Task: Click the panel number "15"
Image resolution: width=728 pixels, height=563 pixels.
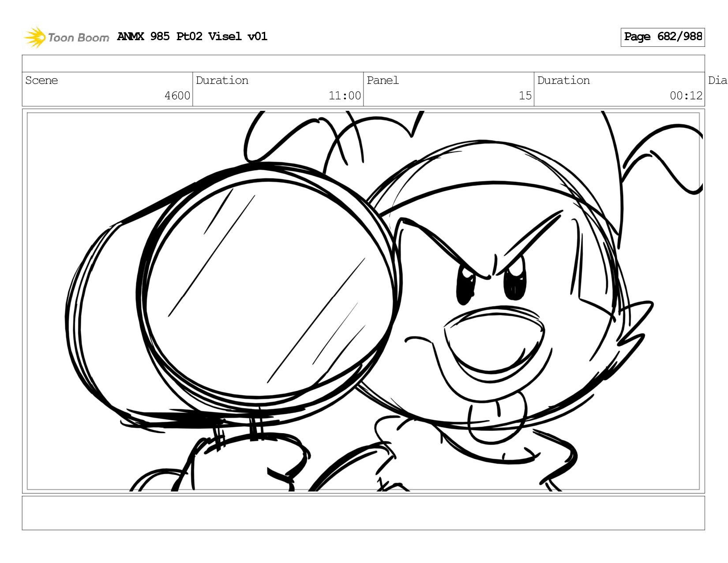Action: [525, 96]
